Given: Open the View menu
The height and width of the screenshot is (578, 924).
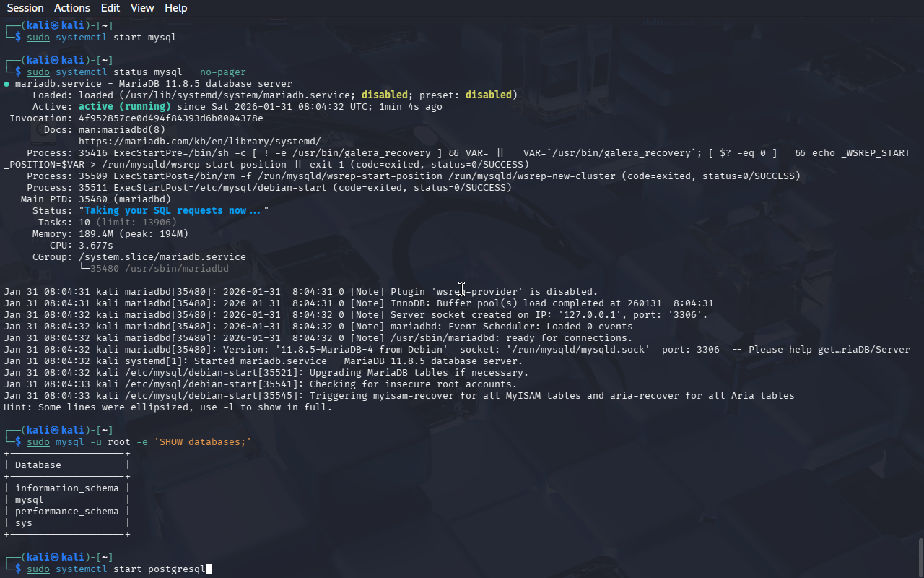Looking at the screenshot, I should coord(142,8).
